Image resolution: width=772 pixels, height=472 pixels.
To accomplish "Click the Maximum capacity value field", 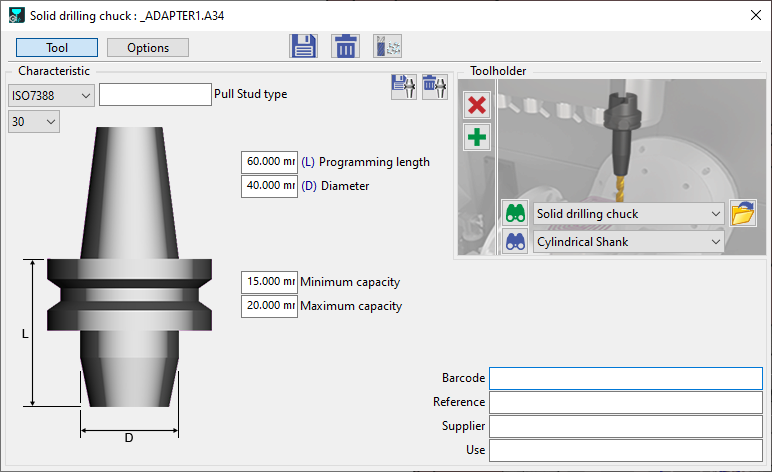I will (269, 306).
